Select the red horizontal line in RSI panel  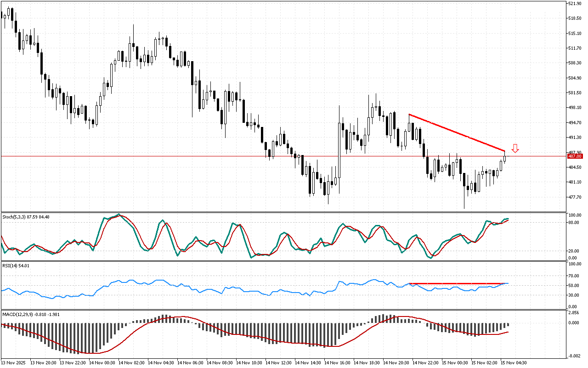tap(457, 283)
